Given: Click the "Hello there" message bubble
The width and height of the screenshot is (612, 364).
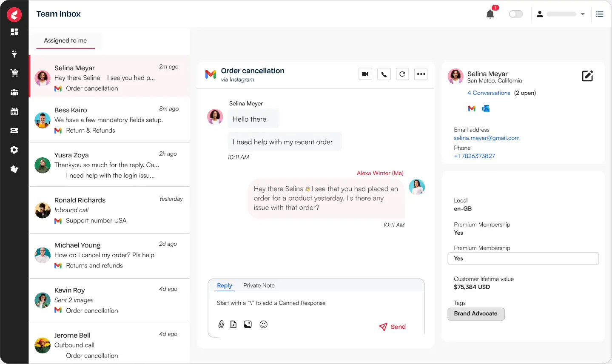Looking at the screenshot, I should click(x=253, y=119).
